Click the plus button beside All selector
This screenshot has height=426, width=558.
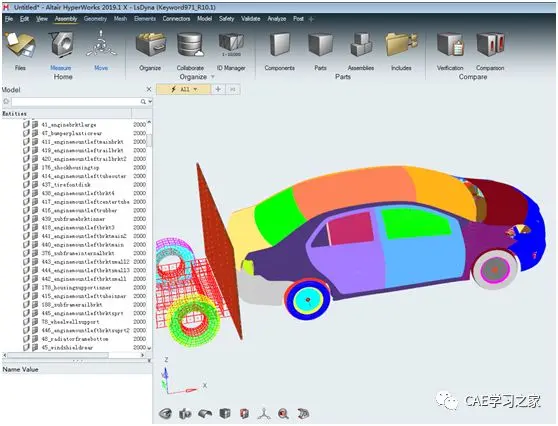click(218, 89)
